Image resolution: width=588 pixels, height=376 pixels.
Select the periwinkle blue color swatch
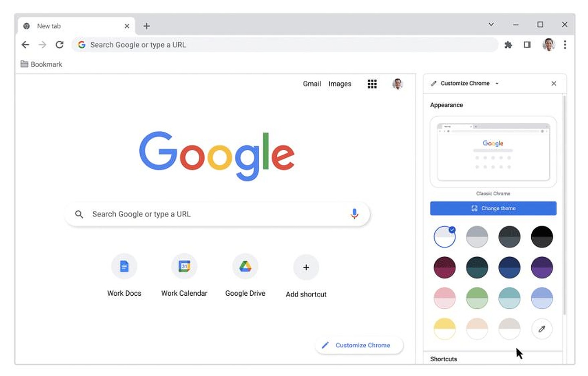(x=542, y=298)
